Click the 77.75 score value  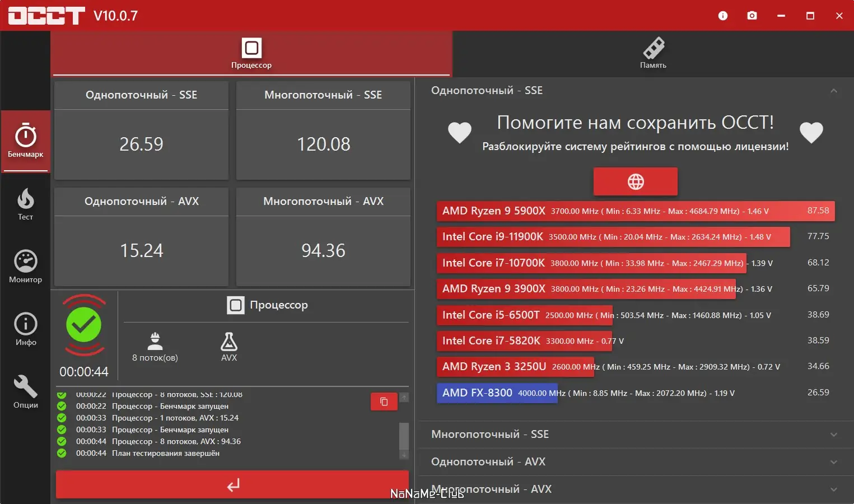pos(818,236)
